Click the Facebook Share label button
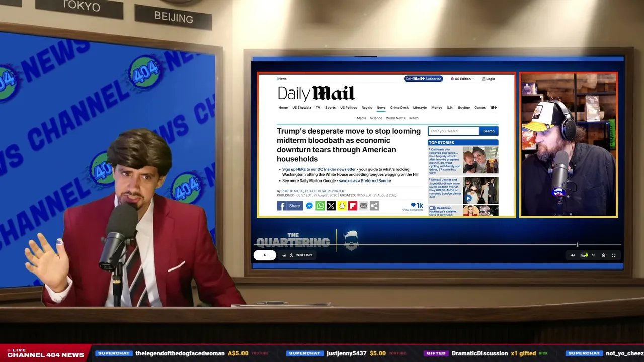Viewport: 644px width, 362px height. 294,206
